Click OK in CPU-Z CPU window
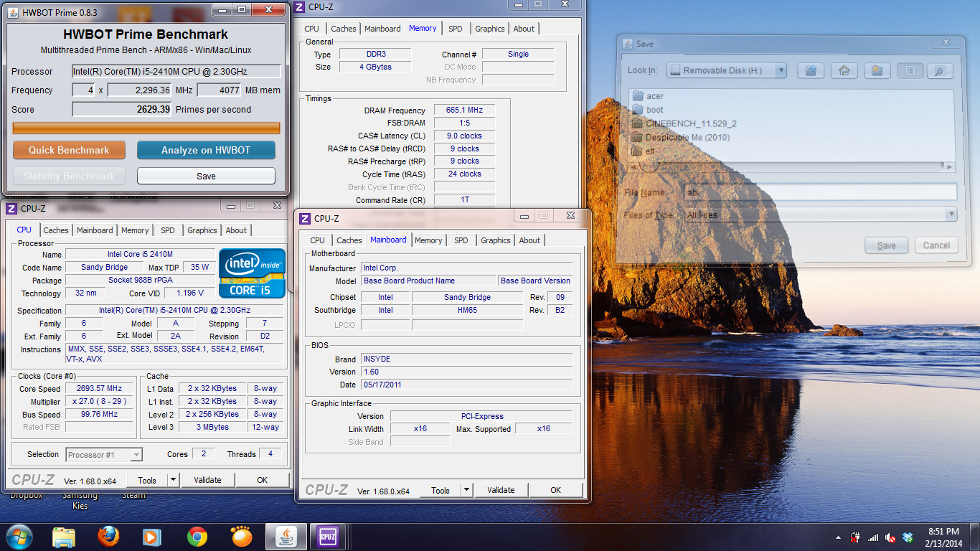The image size is (980, 551). coord(263,480)
